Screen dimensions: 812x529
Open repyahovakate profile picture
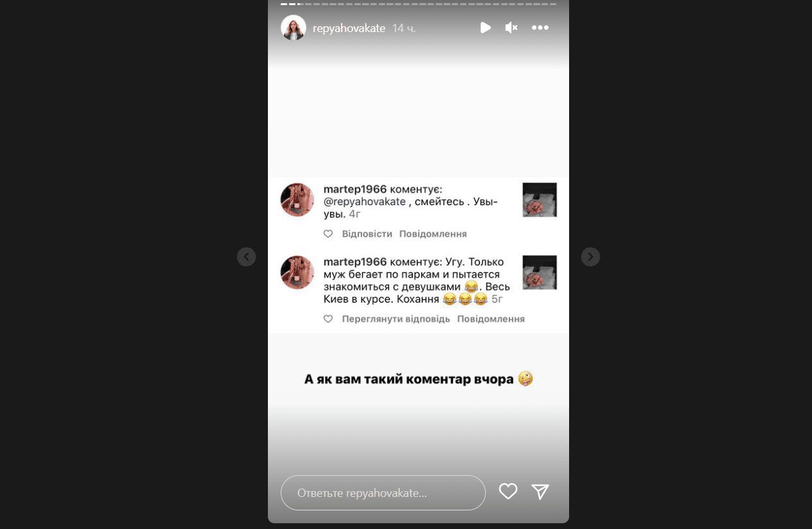pyautogui.click(x=294, y=28)
